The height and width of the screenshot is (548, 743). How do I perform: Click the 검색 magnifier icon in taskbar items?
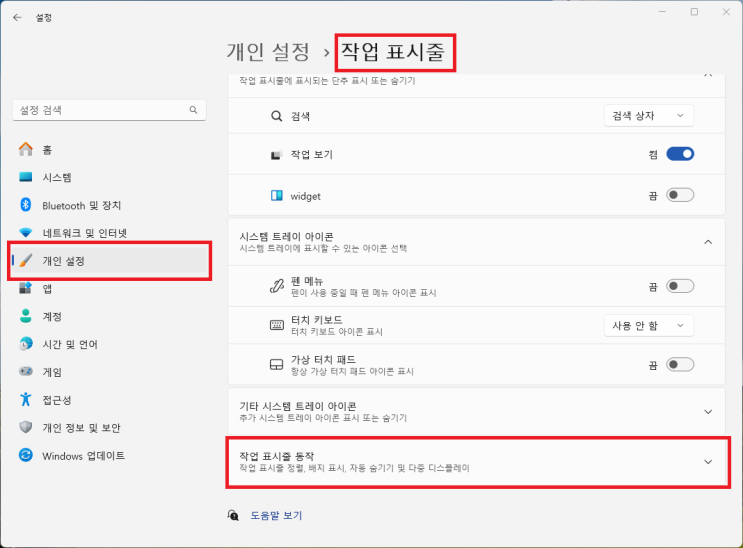(276, 116)
